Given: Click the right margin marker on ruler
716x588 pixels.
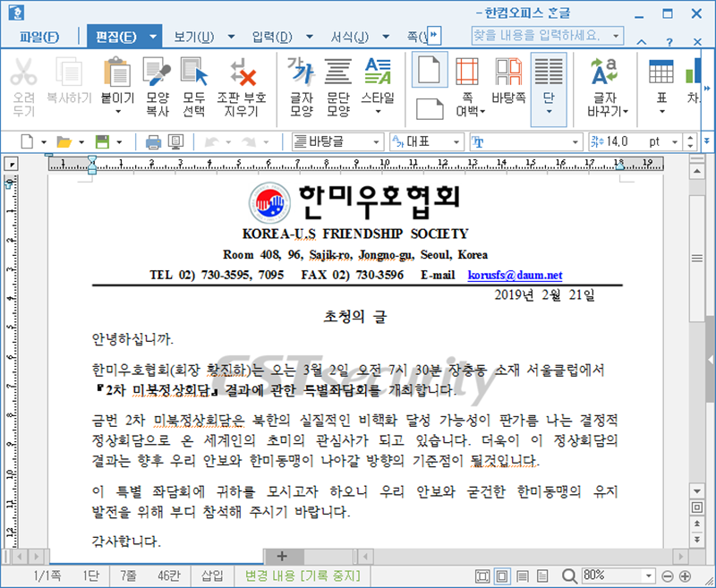Looking at the screenshot, I should pos(619,166).
